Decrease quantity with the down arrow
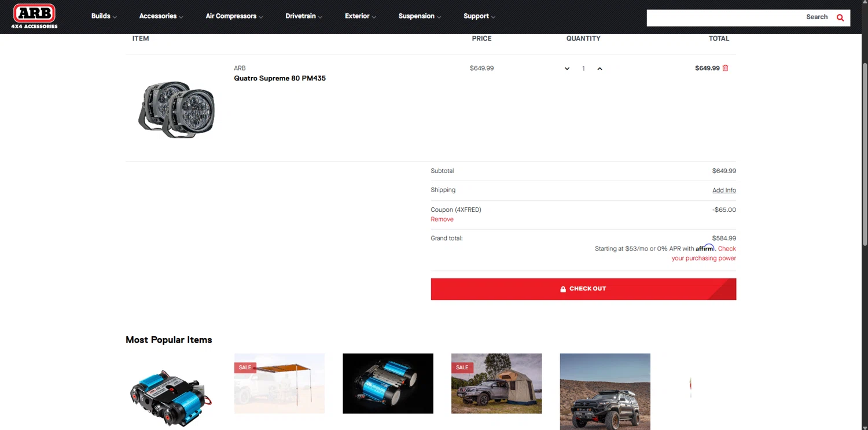Image resolution: width=868 pixels, height=430 pixels. pyautogui.click(x=567, y=69)
